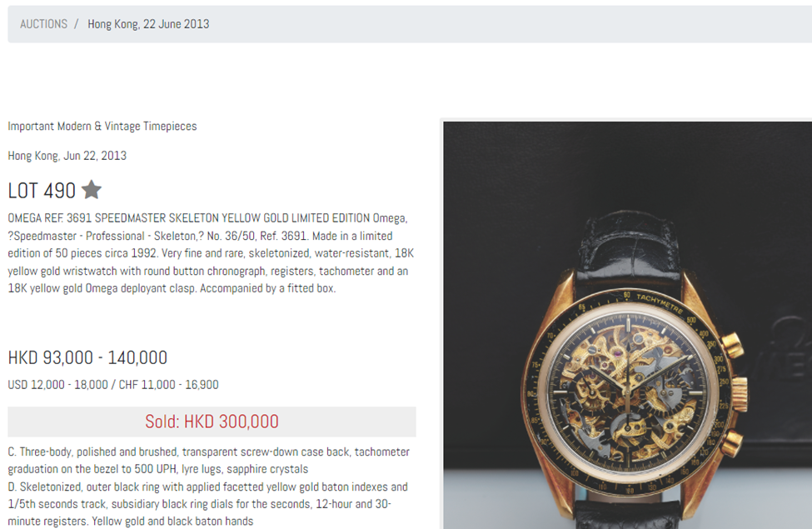Open the AUCTIONS breadcrumb link
Image resolution: width=812 pixels, height=529 pixels.
[x=43, y=24]
